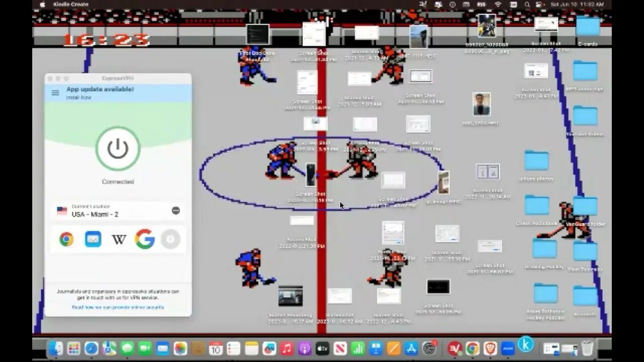Open Photos from the Dock
The width and height of the screenshot is (644, 362).
180,348
